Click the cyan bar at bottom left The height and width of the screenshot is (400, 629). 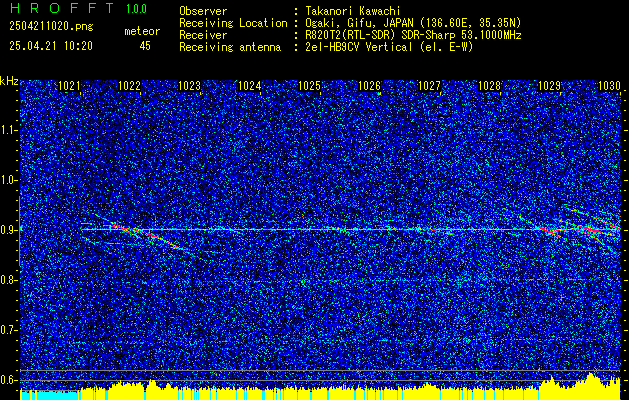(49, 396)
